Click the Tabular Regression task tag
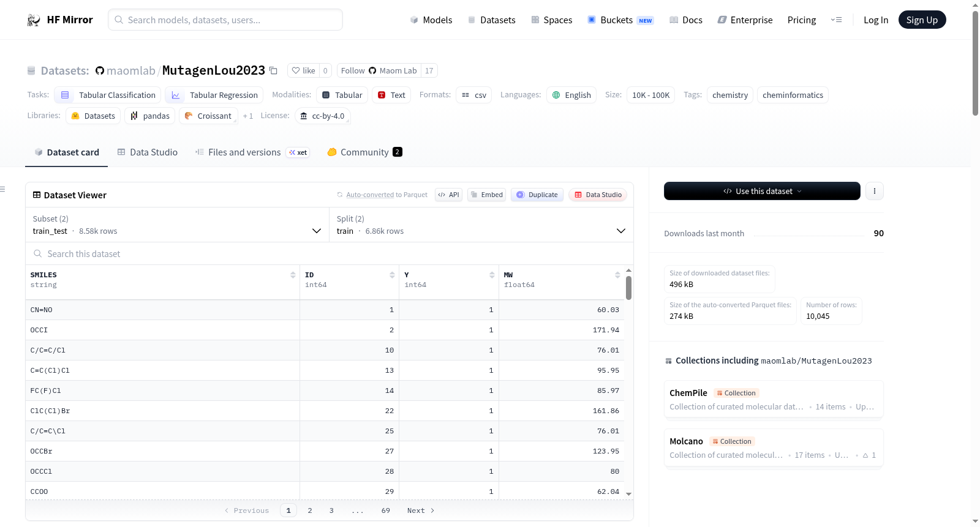Viewport: 980px width, 527px height. [214, 95]
